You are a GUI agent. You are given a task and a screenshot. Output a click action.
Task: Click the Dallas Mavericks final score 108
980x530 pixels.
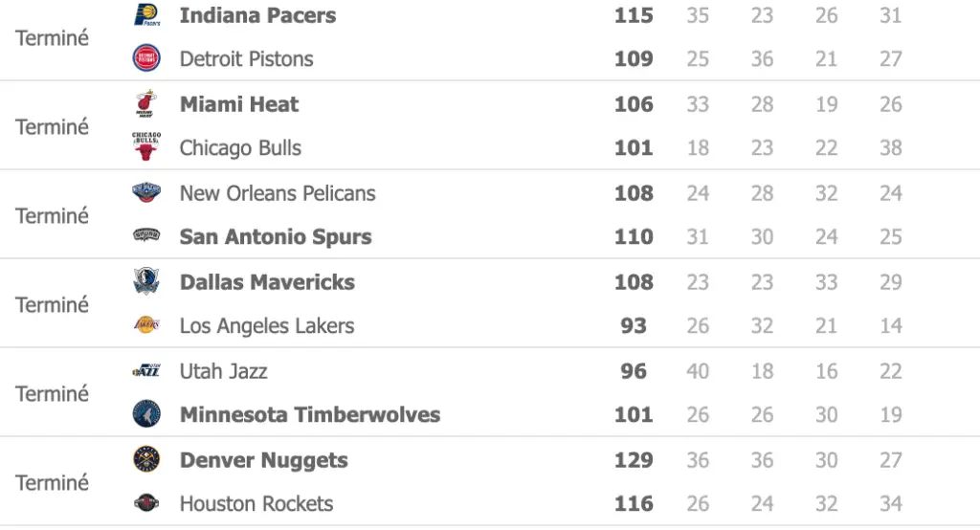(x=634, y=282)
